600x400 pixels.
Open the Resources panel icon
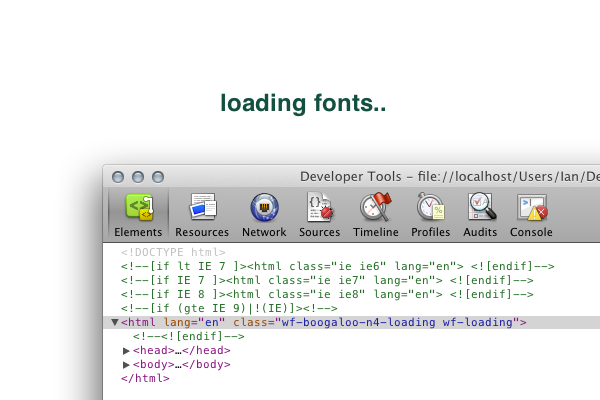(203, 206)
